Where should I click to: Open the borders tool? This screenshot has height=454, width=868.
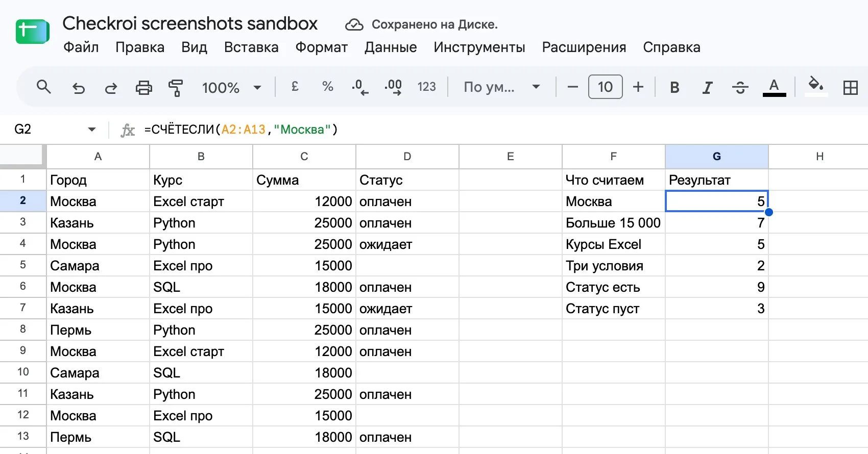[x=851, y=88]
